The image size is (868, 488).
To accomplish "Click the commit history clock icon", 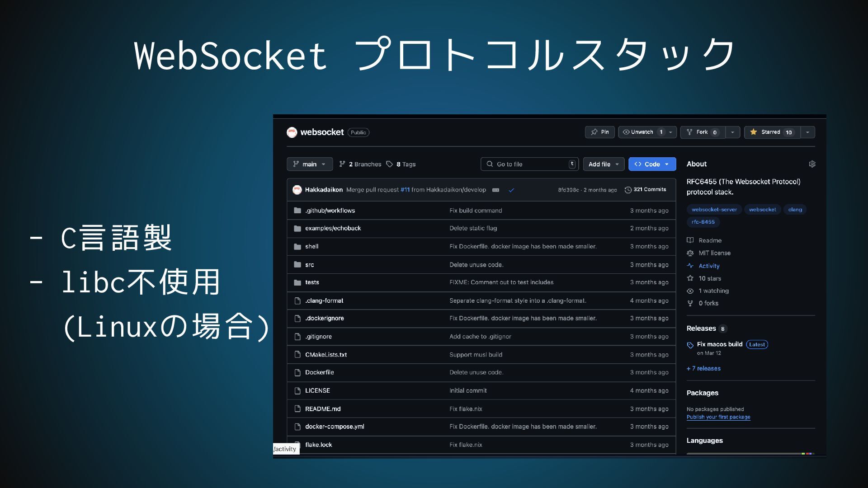I will pos(628,190).
